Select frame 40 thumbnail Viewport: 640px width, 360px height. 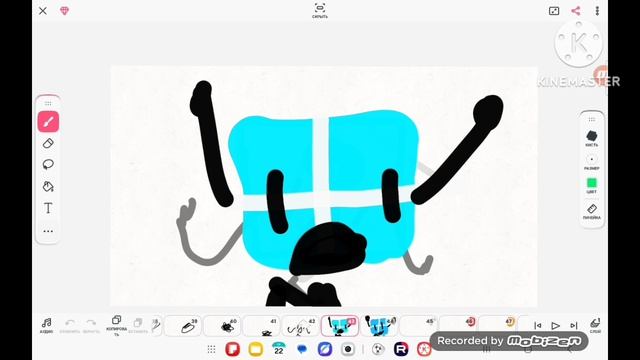(x=222, y=326)
